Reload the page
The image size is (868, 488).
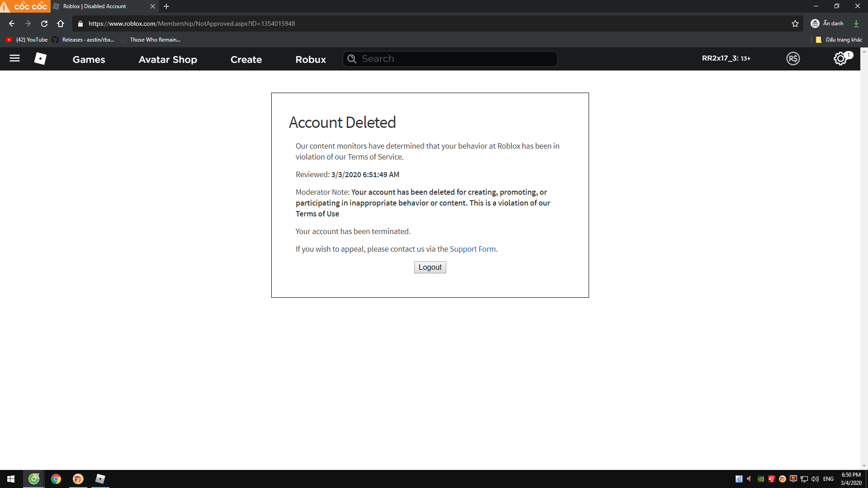(x=44, y=23)
